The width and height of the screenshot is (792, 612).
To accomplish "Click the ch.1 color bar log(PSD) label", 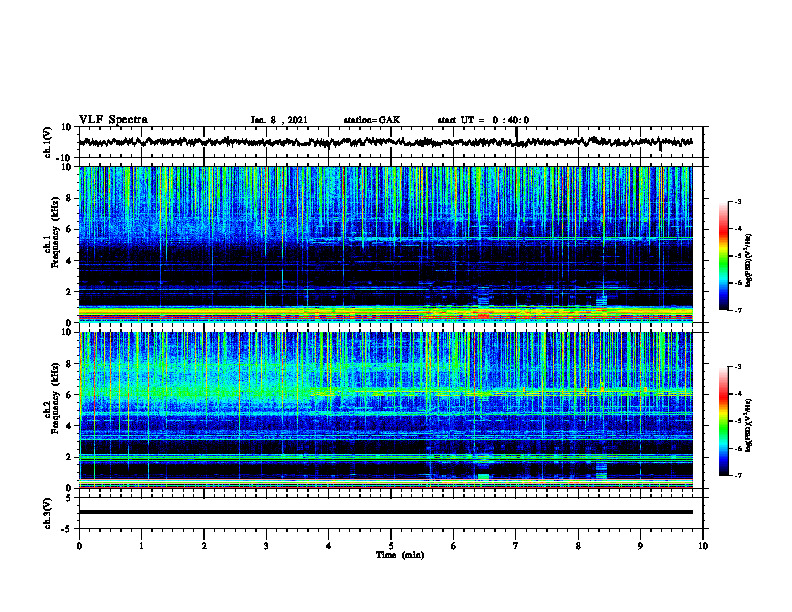I will 749,260.
